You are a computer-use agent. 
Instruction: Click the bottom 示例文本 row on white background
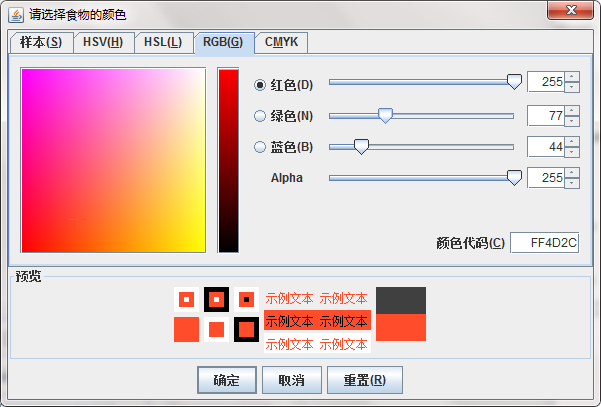pos(317,343)
